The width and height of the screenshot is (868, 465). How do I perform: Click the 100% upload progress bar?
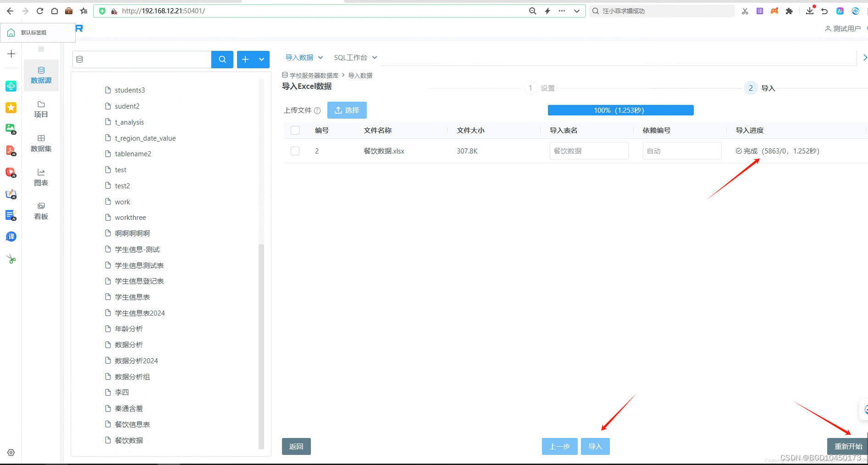[620, 110]
